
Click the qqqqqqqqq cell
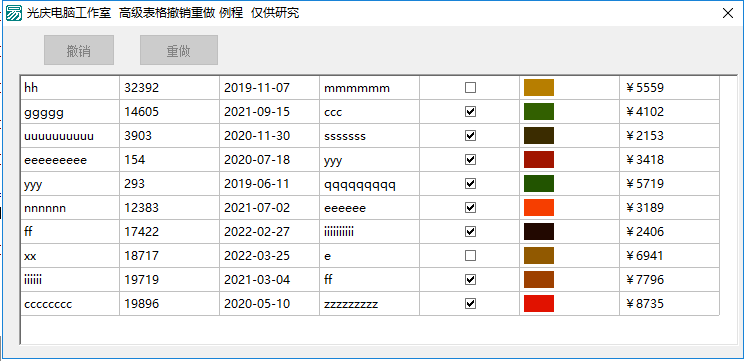click(369, 184)
